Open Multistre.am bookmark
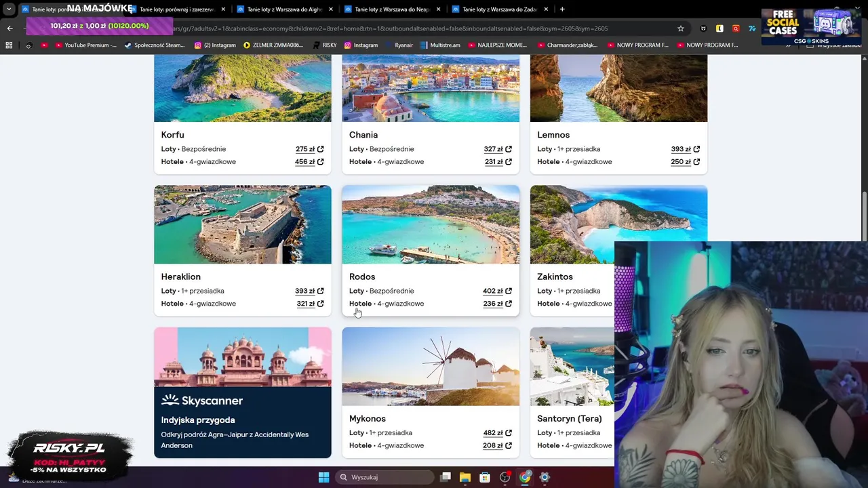Screen dimensions: 868x488 click(x=440, y=45)
